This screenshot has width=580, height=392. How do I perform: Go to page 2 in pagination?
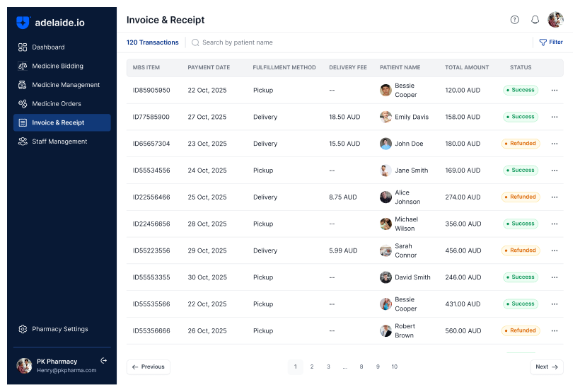[x=311, y=367]
